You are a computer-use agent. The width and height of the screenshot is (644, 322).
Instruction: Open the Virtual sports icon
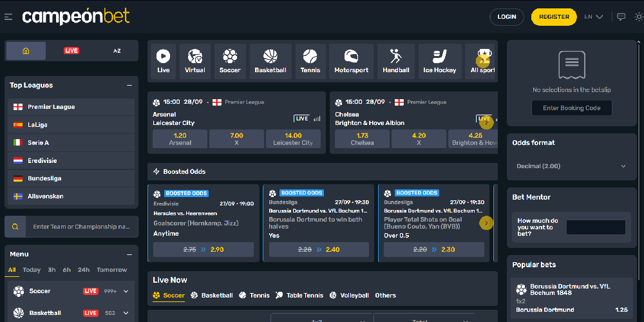tap(195, 57)
